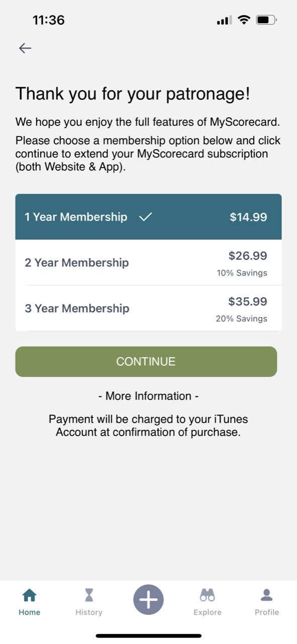This screenshot has height=644, width=297.
Task: Tap the 20% Savings text
Action: (242, 318)
